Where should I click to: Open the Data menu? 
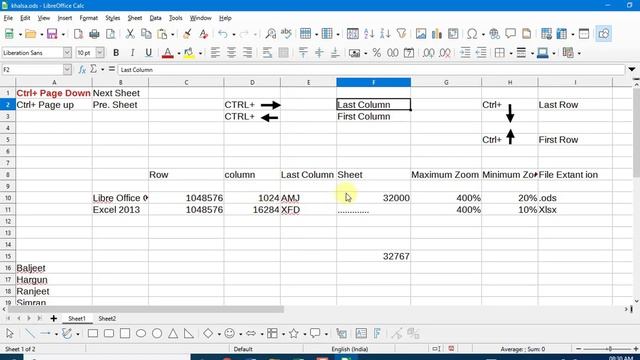(x=155, y=18)
